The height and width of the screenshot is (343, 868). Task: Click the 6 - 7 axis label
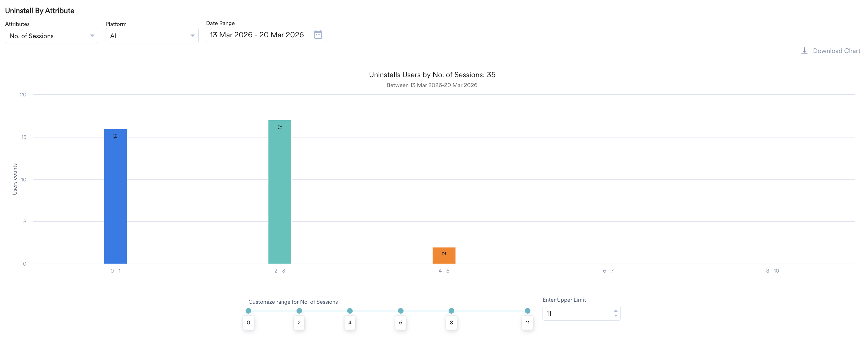(x=608, y=271)
